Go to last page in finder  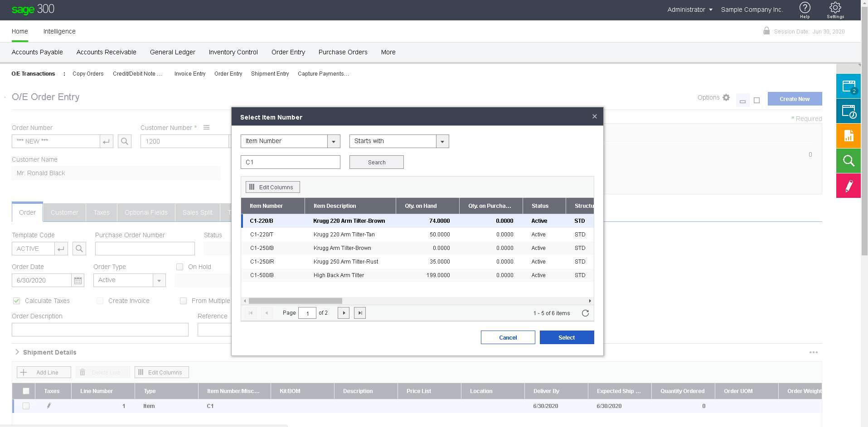pos(360,313)
